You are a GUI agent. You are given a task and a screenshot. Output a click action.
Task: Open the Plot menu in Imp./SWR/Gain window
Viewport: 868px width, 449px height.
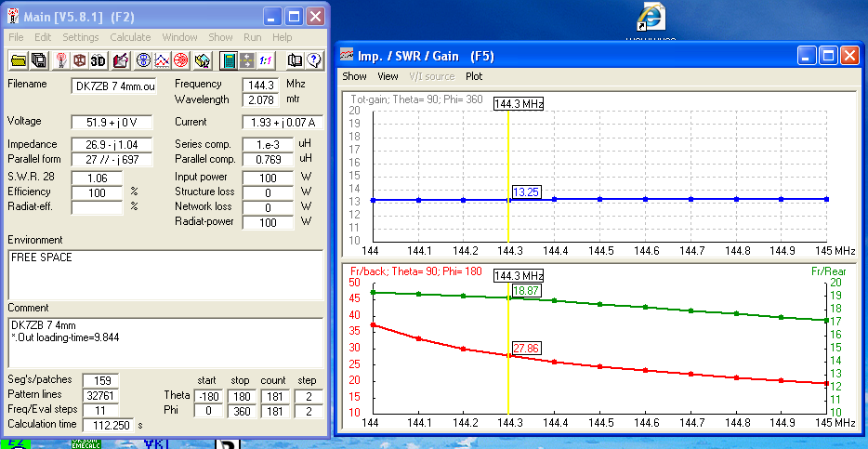click(x=474, y=76)
